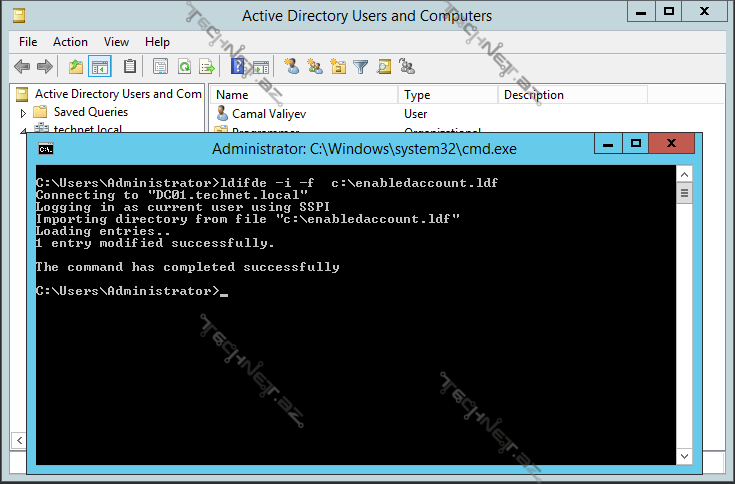Click Create new group icon
The height and width of the screenshot is (484, 735).
tap(315, 67)
